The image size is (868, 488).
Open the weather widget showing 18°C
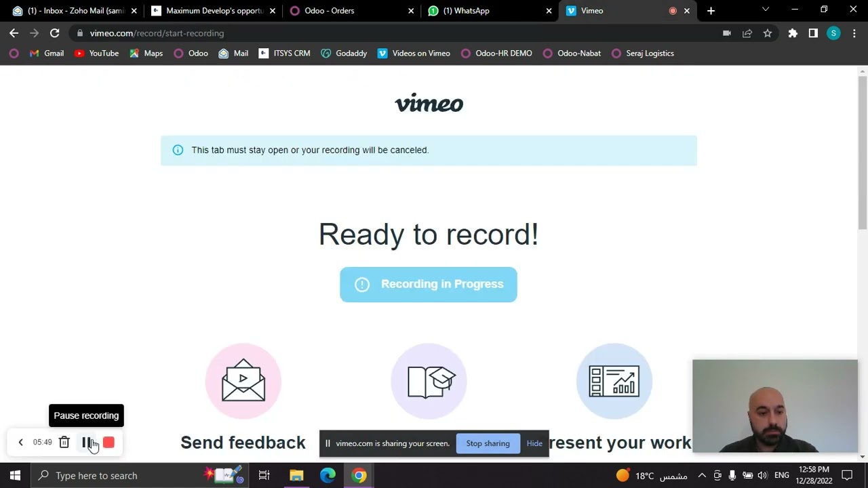651,476
